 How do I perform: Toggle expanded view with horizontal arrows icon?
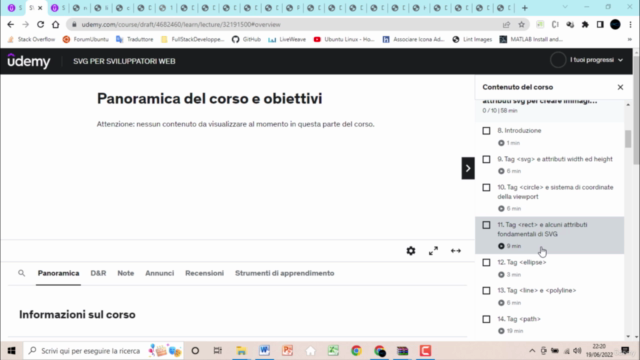pos(456,251)
